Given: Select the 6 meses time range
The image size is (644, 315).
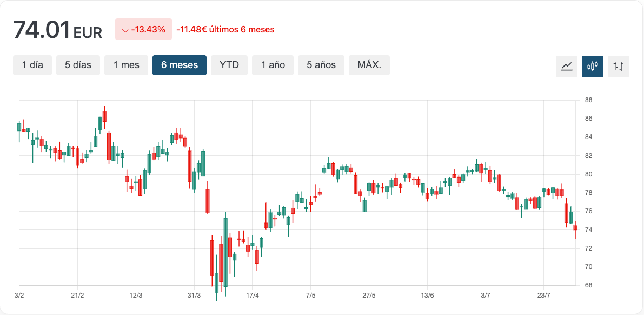Looking at the screenshot, I should click(180, 65).
